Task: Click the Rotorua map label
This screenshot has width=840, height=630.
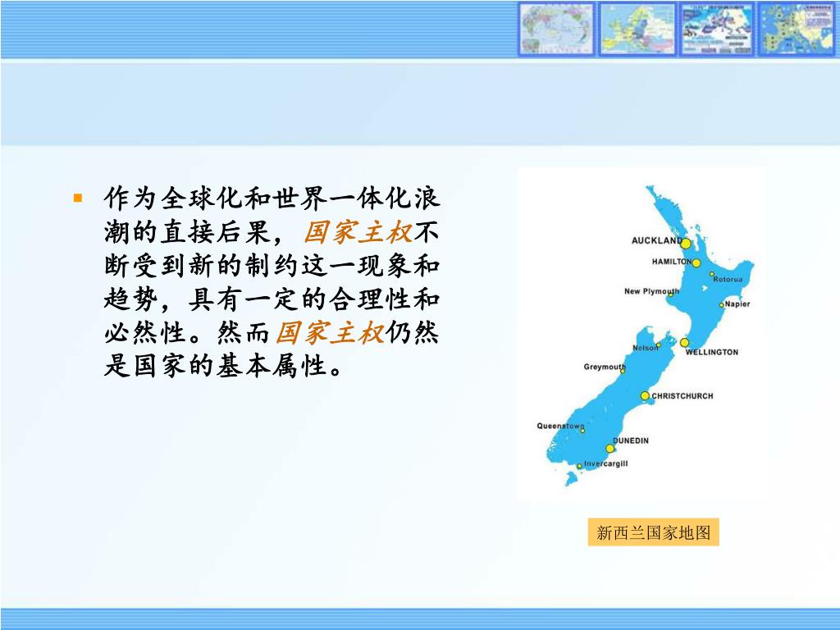Action: point(728,279)
